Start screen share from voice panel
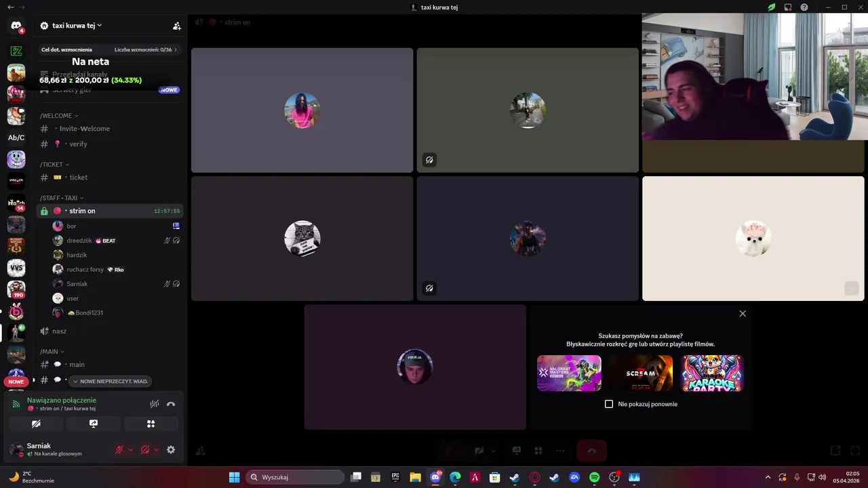Screen dimensions: 868x488 pyautogui.click(x=94, y=424)
